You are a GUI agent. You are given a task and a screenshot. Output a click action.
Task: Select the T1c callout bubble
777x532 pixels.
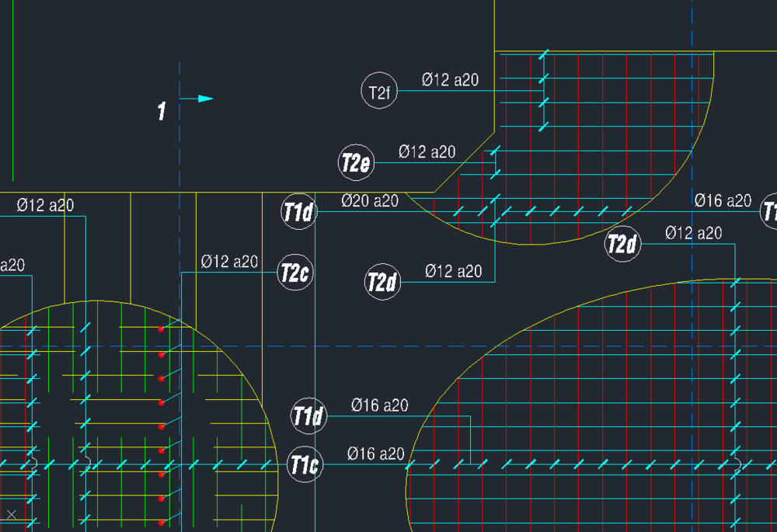305,464
